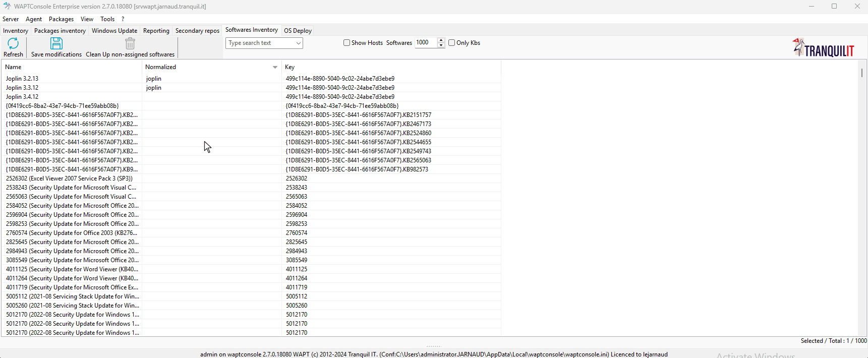Open the View menu
The width and height of the screenshot is (868, 358).
[87, 19]
